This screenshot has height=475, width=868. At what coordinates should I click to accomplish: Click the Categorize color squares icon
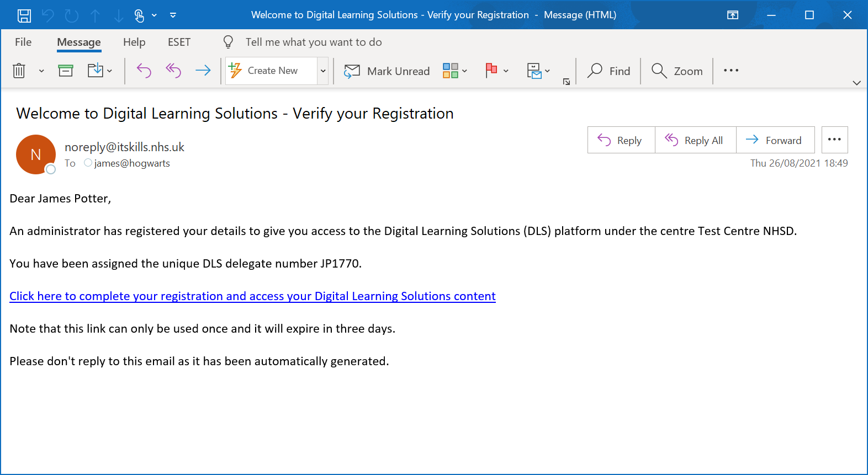pyautogui.click(x=451, y=71)
